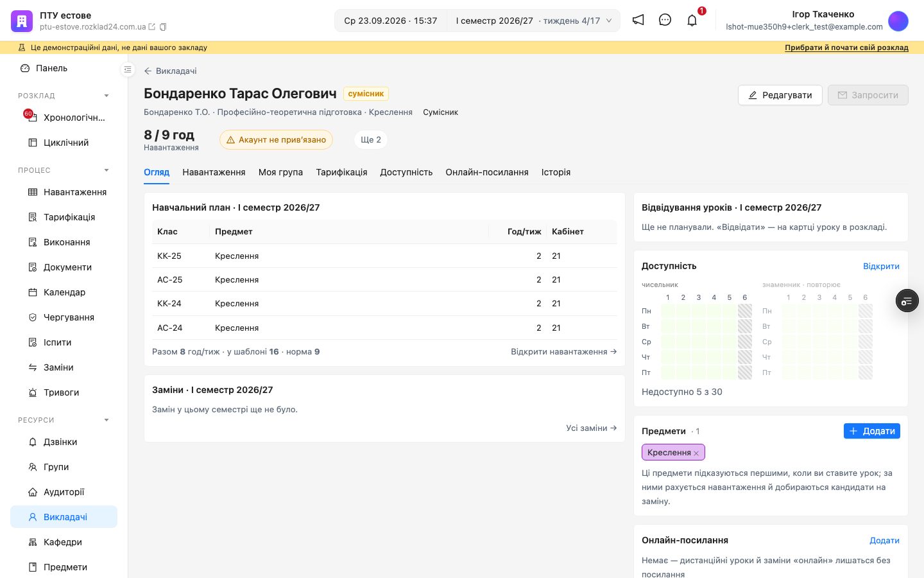
Task: Click the Акаунт не прив'язано warning badge
Action: [276, 139]
